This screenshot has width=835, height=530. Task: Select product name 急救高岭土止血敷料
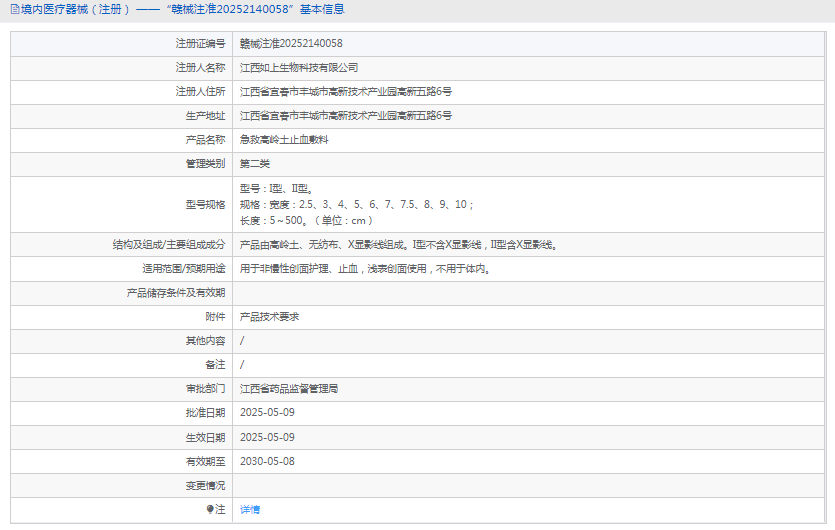click(x=284, y=140)
